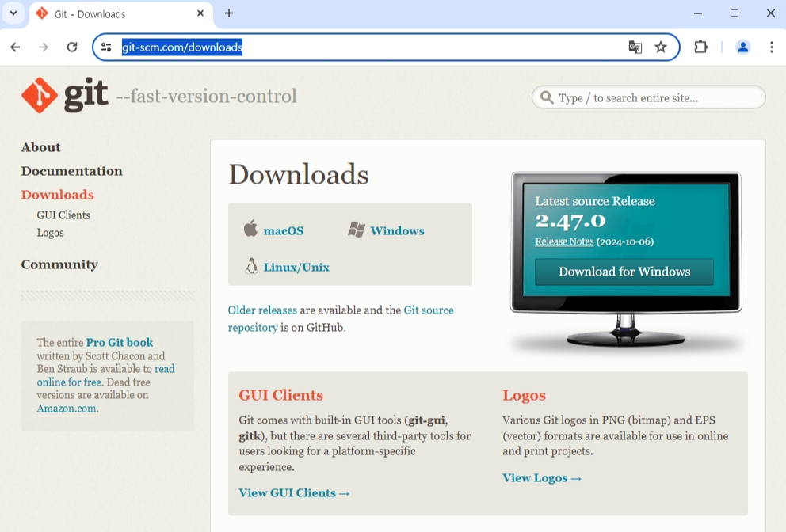
Task: Click the Downloads page heading
Action: point(299,174)
